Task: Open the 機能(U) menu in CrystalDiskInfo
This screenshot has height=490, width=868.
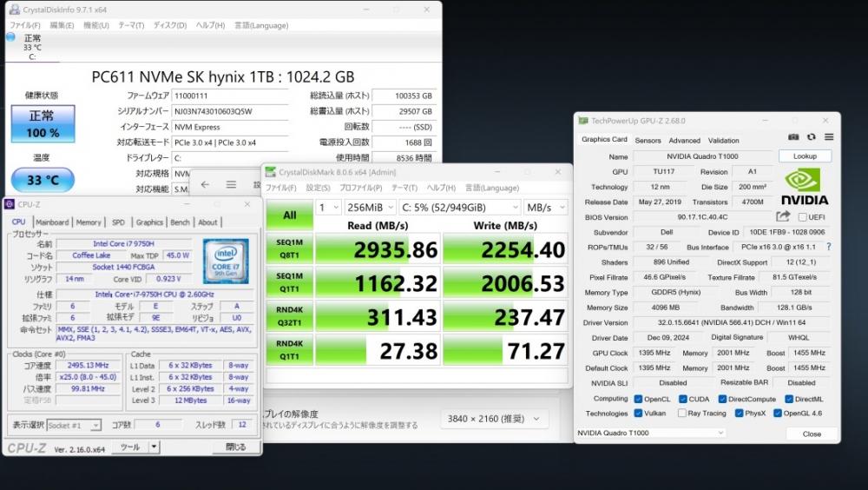Action: pos(95,25)
